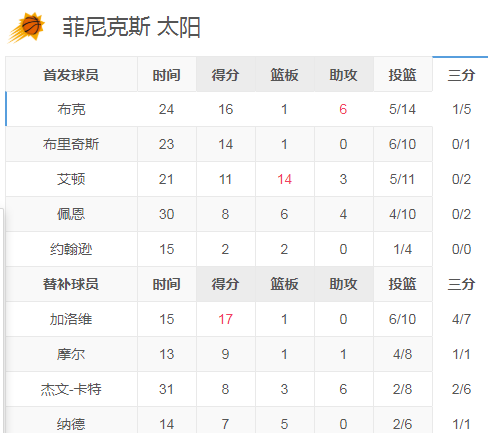Click 艾顿's field goals 5/11
488x433 pixels.
pyautogui.click(x=402, y=179)
